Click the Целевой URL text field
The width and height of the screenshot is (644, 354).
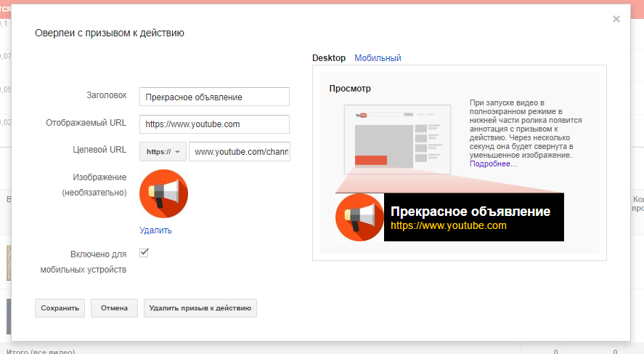click(x=240, y=152)
